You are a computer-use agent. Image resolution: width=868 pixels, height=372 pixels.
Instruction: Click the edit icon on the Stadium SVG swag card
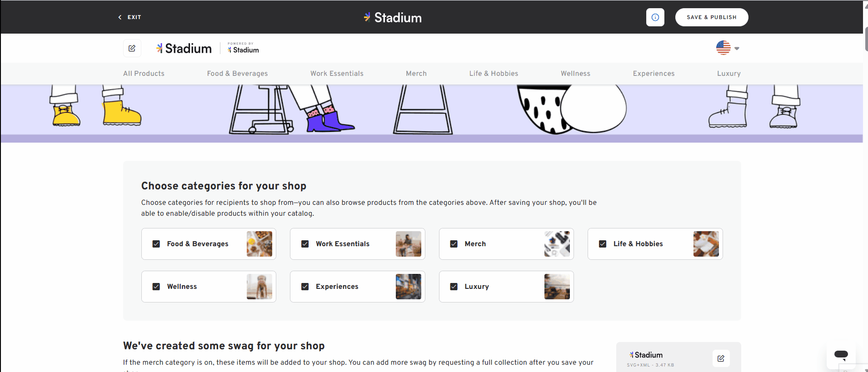pos(720,358)
